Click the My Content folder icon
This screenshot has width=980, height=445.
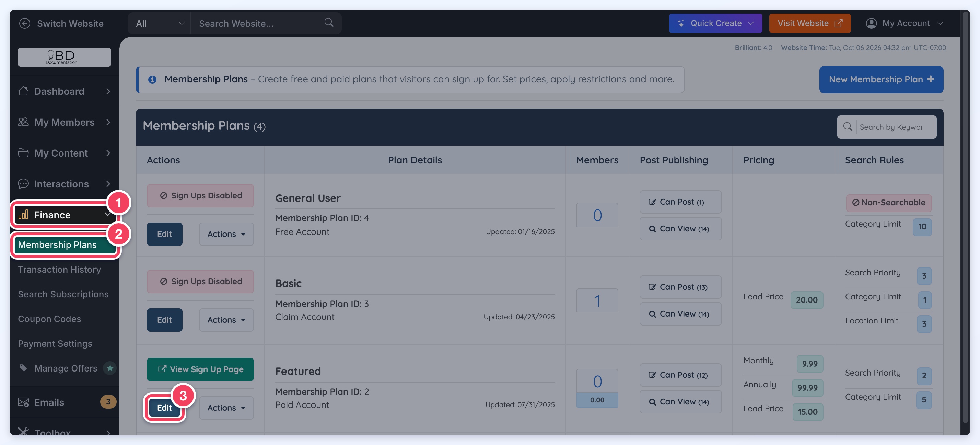23,153
